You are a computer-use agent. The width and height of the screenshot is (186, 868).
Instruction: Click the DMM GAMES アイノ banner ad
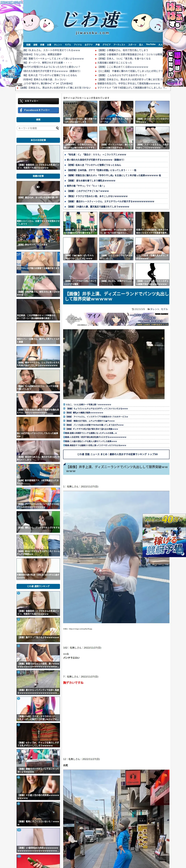click(x=116, y=319)
